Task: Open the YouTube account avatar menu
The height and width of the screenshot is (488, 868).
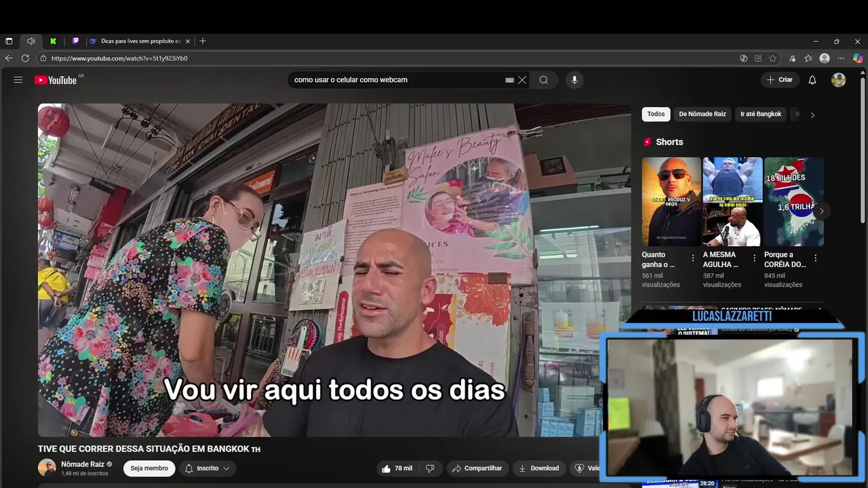Action: coord(839,80)
